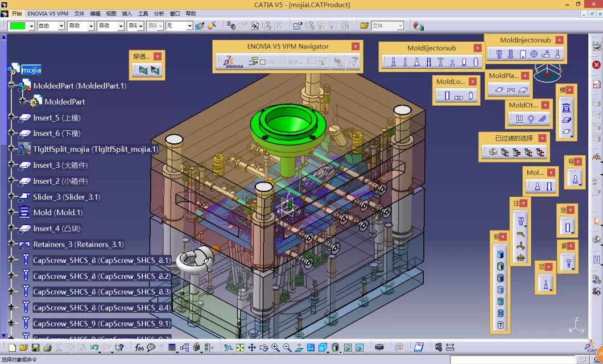Open the 插入 menu
The image size is (603, 364).
(x=127, y=14)
